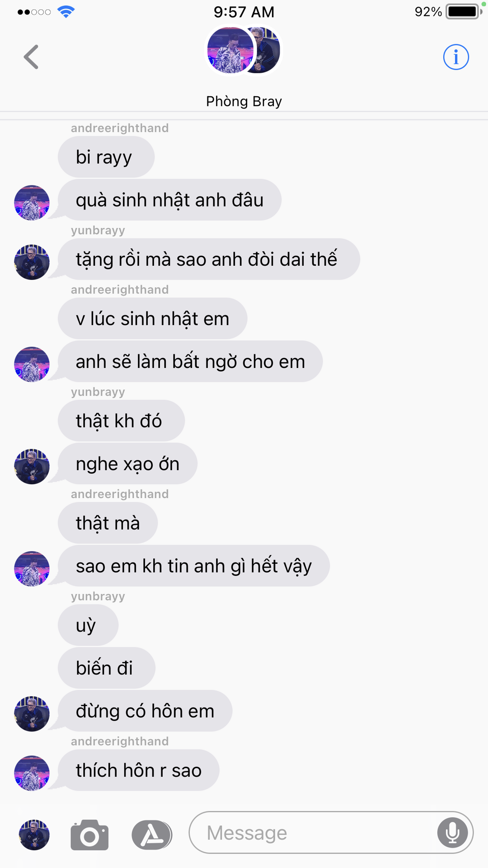Screen dimensions: 488x868
Task: Tap the 'đừng có hôn em' message
Action: [145, 711]
